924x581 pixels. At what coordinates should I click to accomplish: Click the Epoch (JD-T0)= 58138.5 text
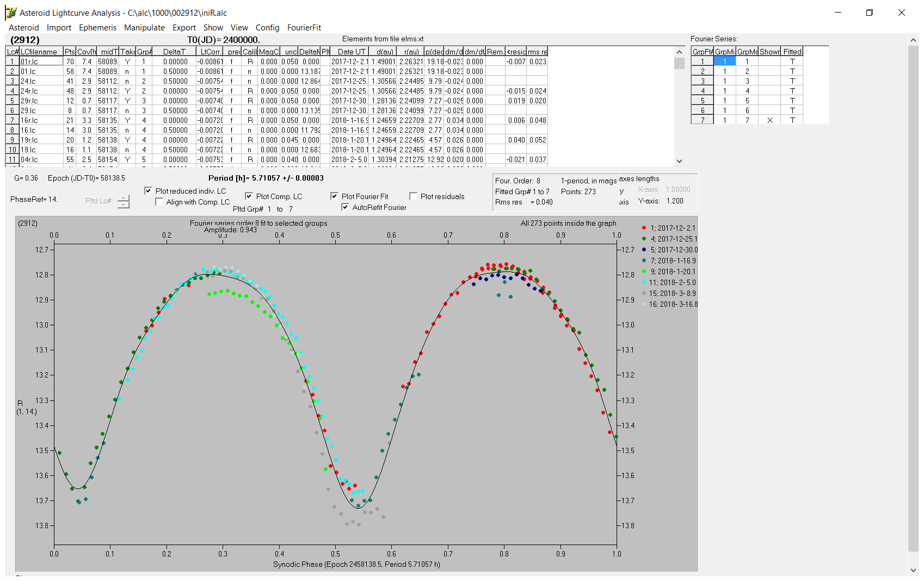coord(87,178)
